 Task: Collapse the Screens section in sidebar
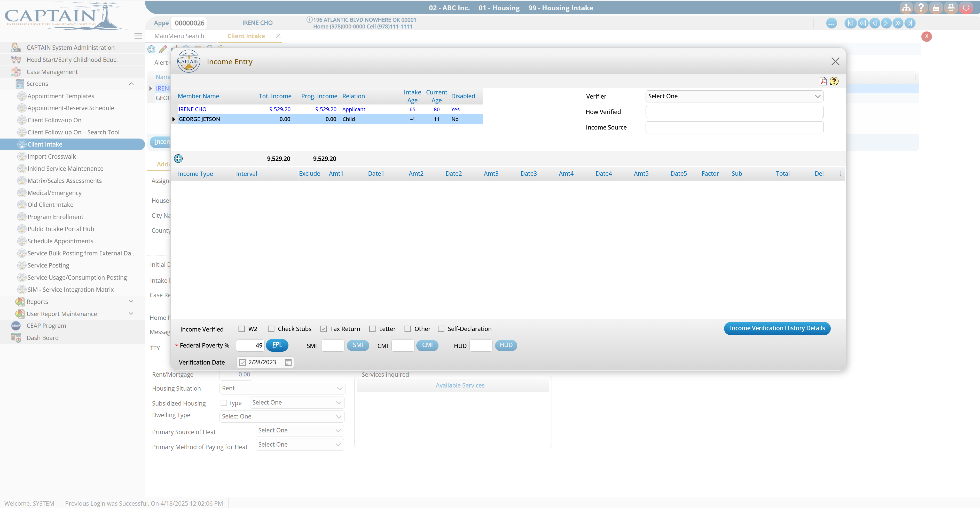click(x=131, y=84)
